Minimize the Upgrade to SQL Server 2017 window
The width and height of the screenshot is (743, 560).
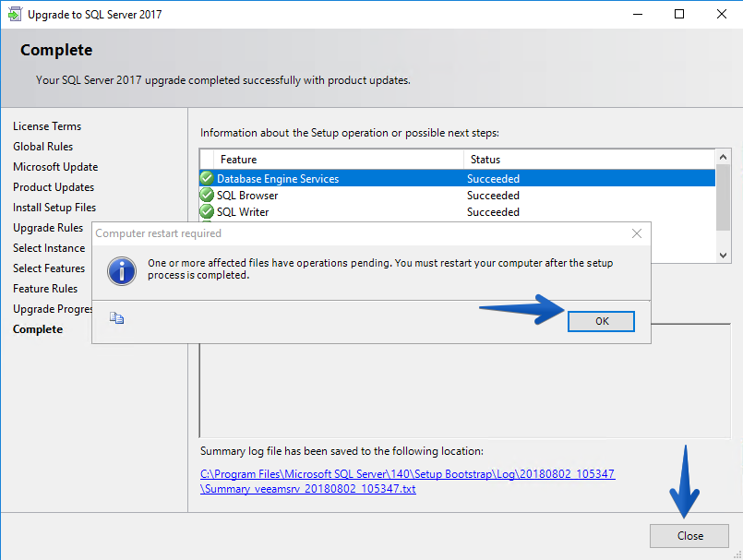click(x=638, y=14)
